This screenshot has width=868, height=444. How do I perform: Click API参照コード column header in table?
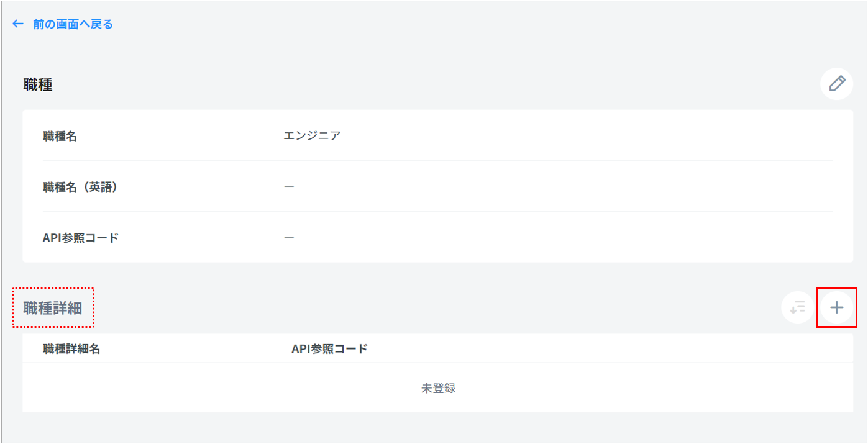click(x=329, y=348)
